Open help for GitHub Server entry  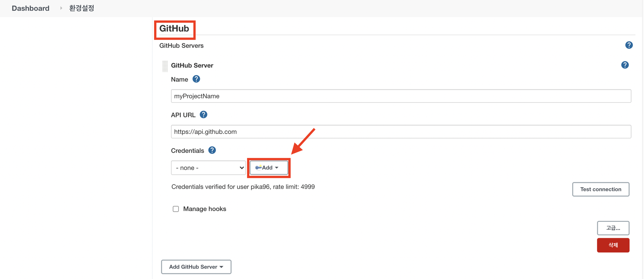625,65
